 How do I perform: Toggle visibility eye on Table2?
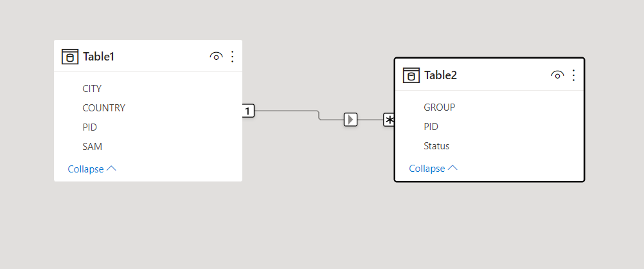(x=557, y=75)
